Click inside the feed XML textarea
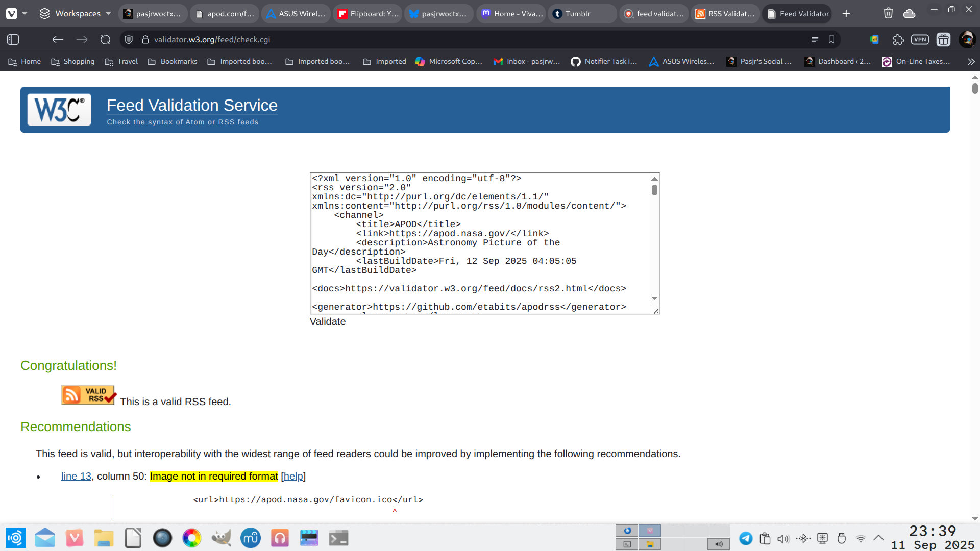Screen dimensions: 980x551 [x=480, y=243]
